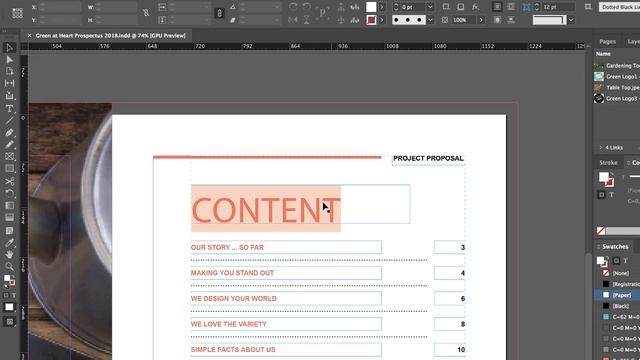Screen dimensions: 640x360
Task: Select the Hand tool
Action: (9, 255)
